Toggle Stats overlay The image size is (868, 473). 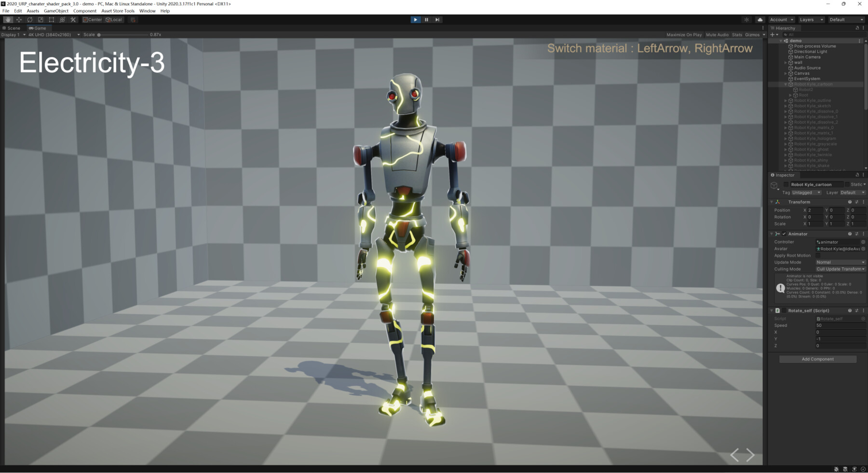point(737,35)
